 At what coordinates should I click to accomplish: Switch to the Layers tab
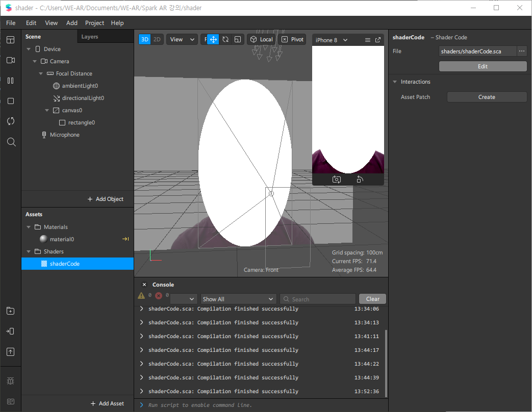[90, 37]
